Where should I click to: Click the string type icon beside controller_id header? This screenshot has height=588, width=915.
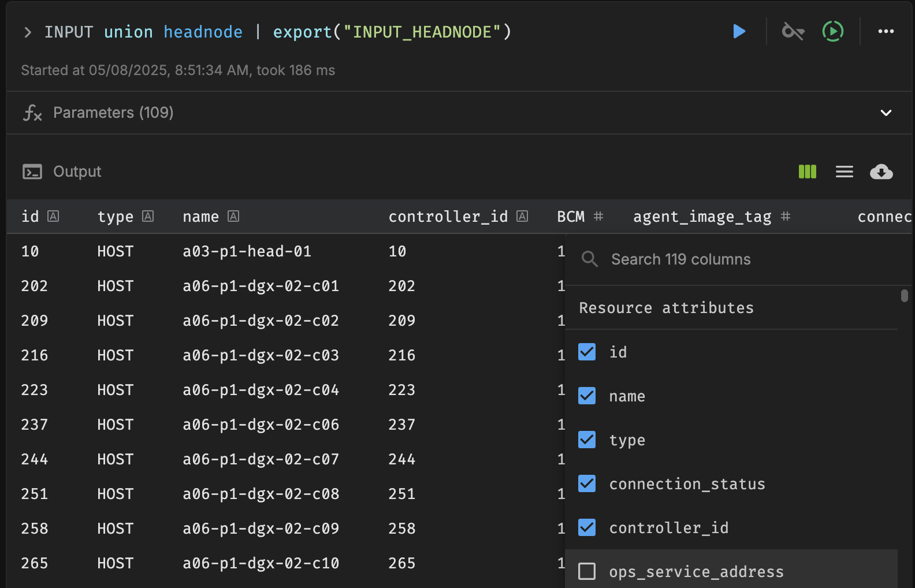(x=522, y=217)
